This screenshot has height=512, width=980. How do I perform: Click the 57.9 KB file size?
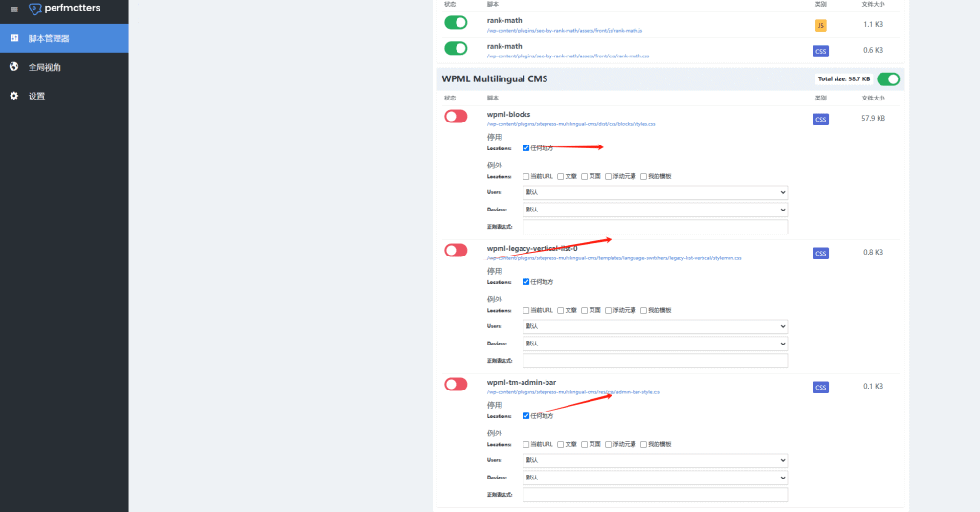[873, 118]
